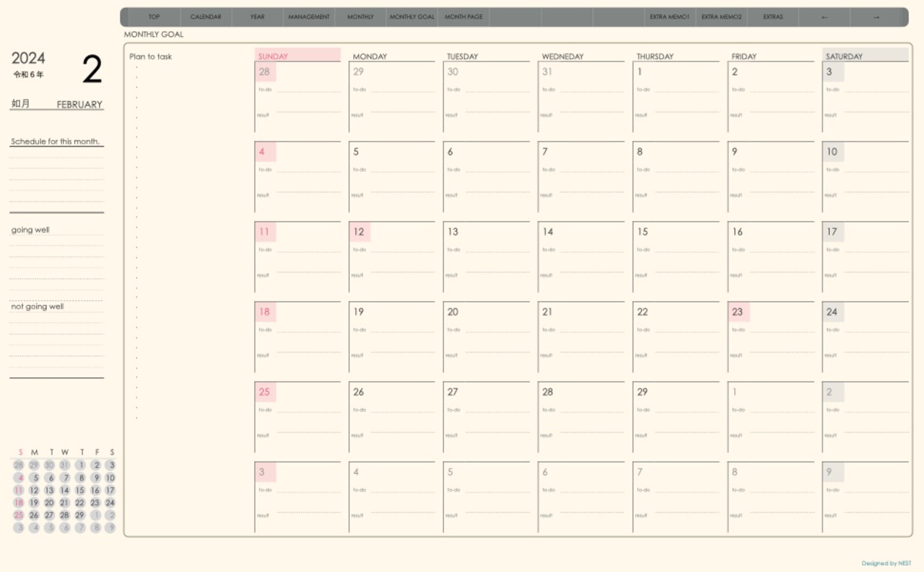Image resolution: width=924 pixels, height=572 pixels.
Task: Click the Designed by NEST link
Action: tap(886, 563)
